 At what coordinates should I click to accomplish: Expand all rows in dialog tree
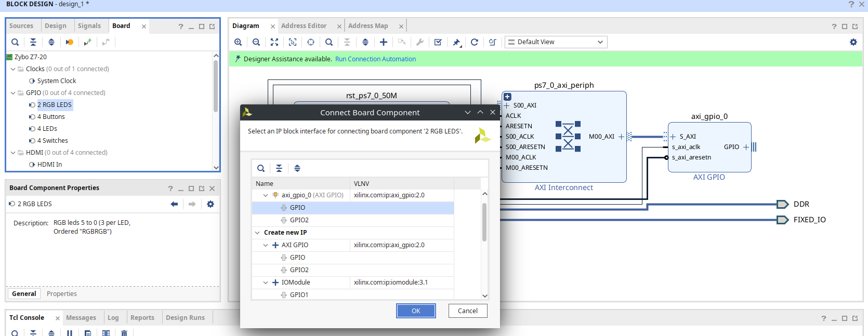[297, 168]
